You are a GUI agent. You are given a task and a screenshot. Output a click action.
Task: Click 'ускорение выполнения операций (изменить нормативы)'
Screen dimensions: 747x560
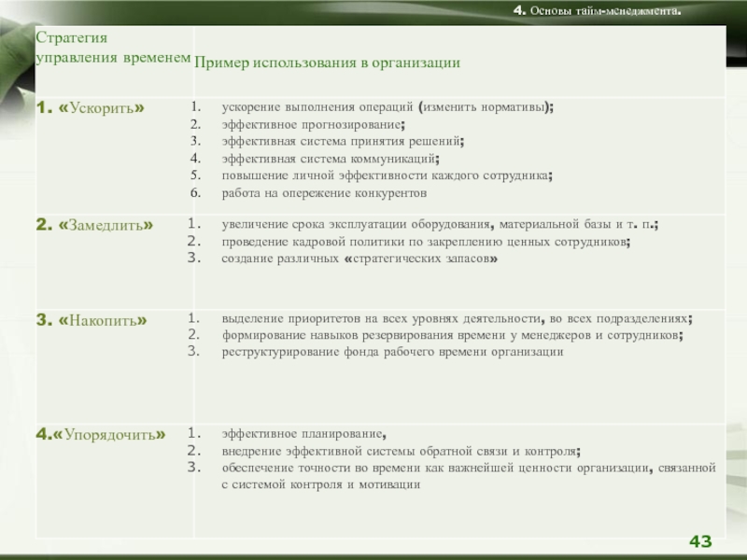click(x=388, y=107)
